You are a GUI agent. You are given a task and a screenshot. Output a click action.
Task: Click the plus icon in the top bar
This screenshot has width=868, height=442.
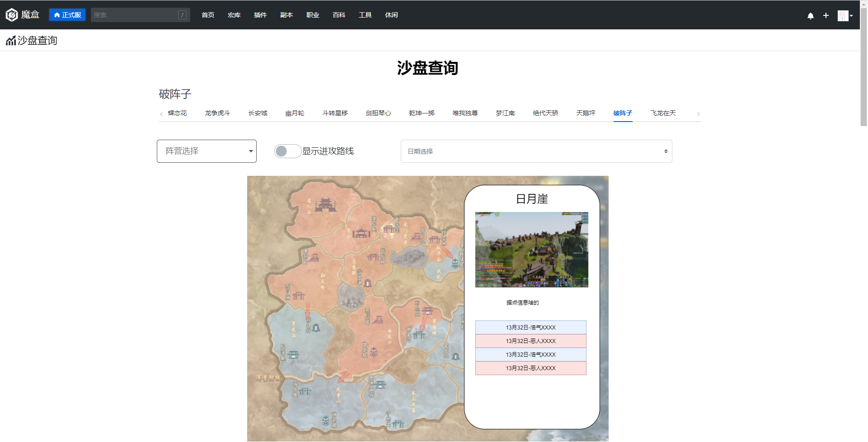click(826, 15)
